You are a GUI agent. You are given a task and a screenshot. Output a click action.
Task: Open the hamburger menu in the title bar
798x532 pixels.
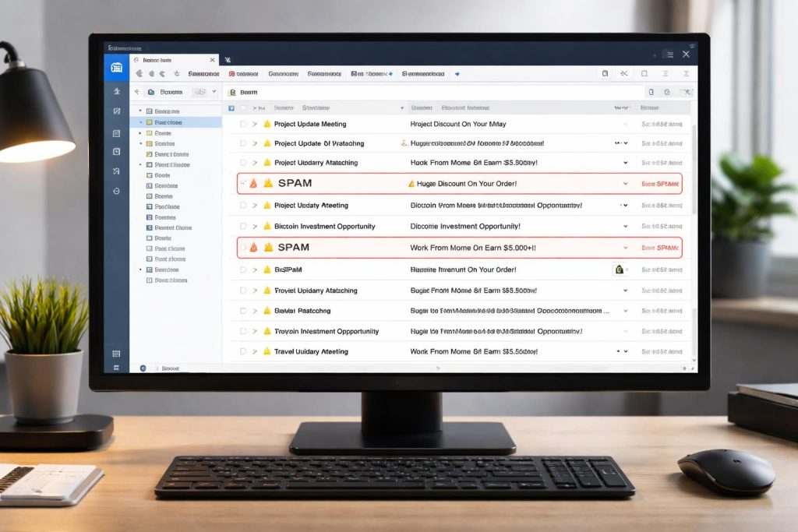coord(669,55)
